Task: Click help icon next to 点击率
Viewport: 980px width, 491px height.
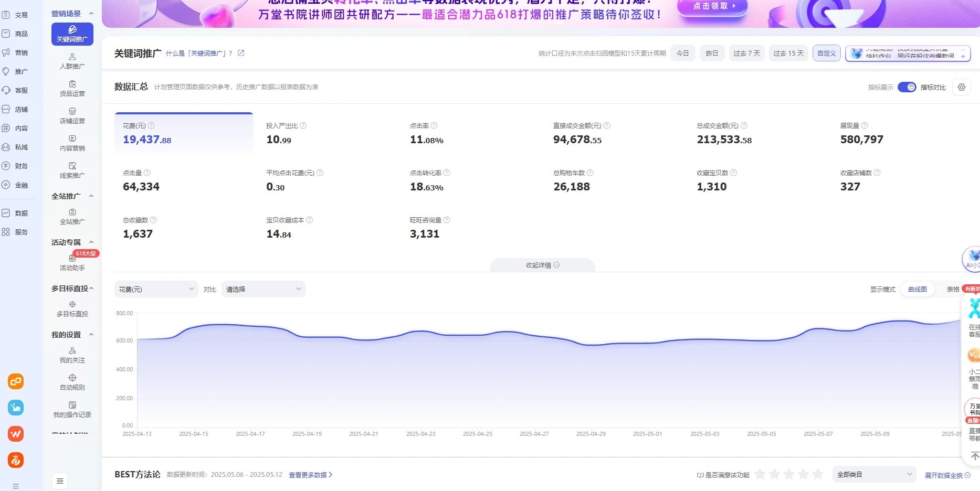Action: (x=434, y=125)
